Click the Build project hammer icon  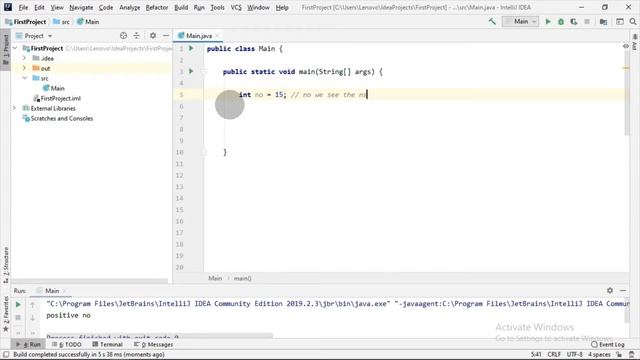(x=492, y=22)
